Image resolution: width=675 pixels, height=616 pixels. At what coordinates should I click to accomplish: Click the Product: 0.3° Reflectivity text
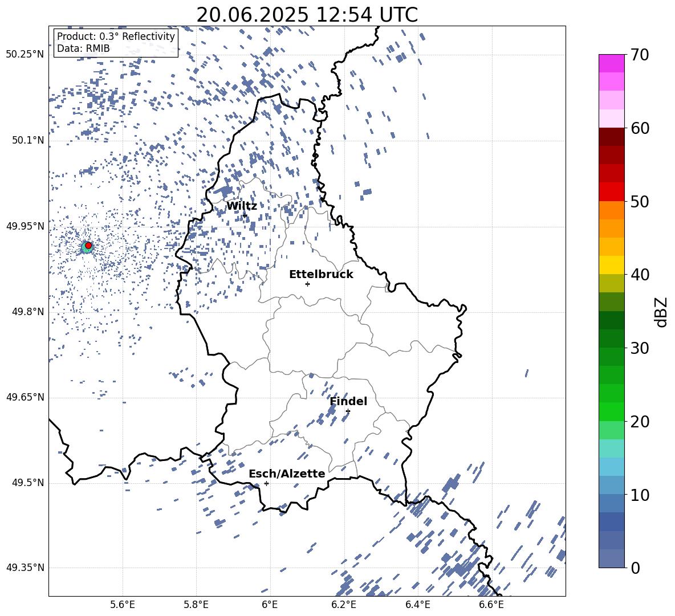tap(116, 36)
